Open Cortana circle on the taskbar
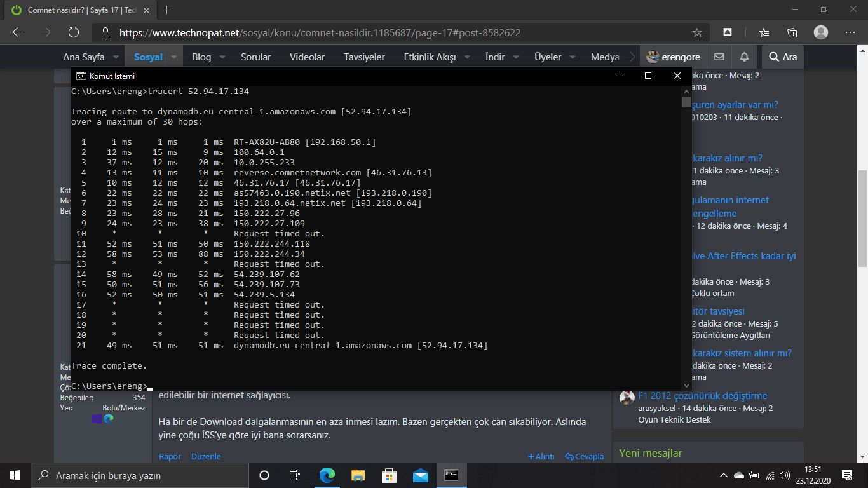The height and width of the screenshot is (488, 868). [x=264, y=475]
